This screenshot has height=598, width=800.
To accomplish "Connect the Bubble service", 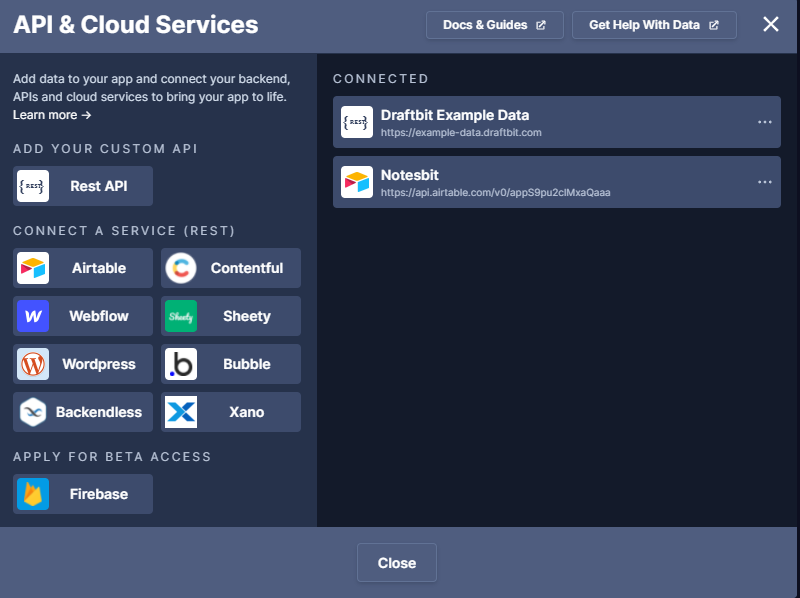I will point(231,364).
